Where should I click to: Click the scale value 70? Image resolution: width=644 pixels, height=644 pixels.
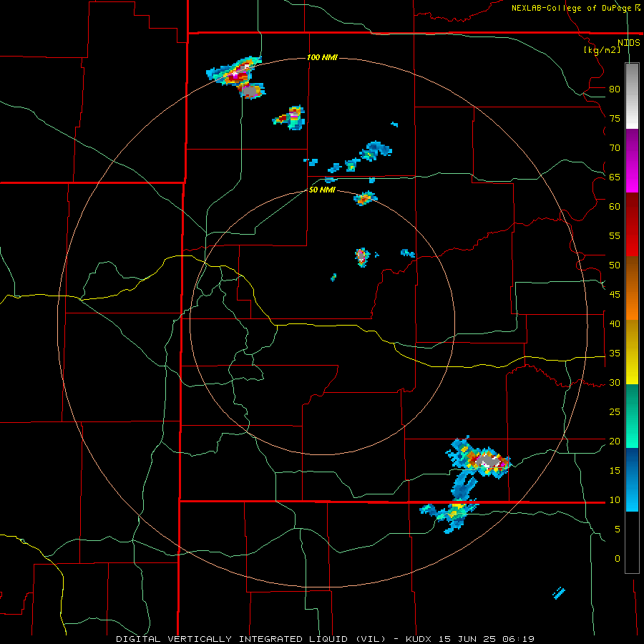(615, 148)
